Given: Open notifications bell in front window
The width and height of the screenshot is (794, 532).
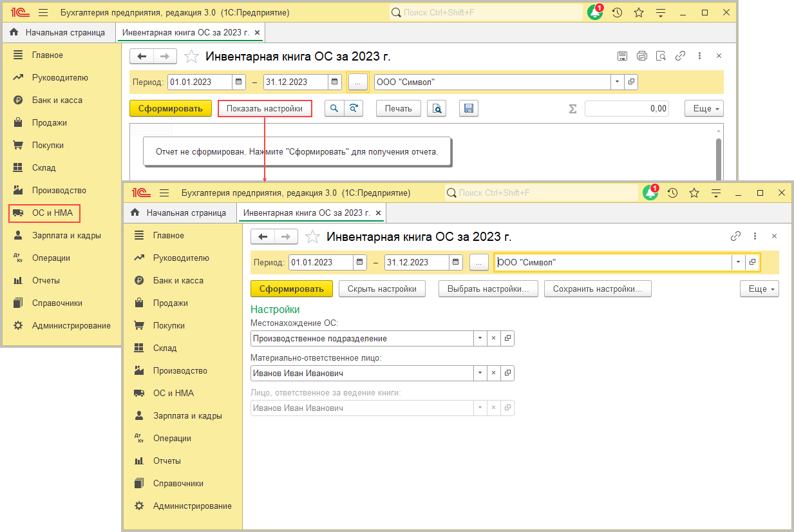Looking at the screenshot, I should coord(650,193).
